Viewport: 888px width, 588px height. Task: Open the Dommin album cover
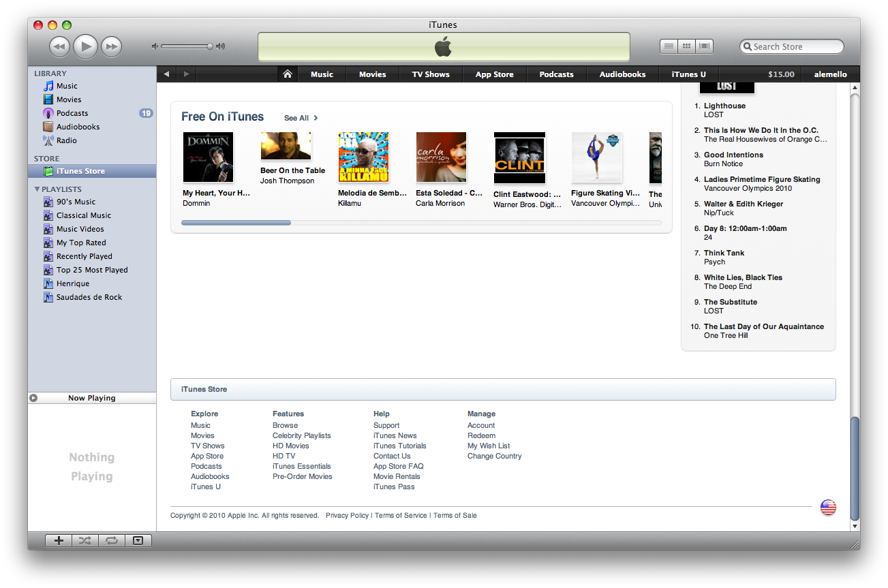[208, 157]
